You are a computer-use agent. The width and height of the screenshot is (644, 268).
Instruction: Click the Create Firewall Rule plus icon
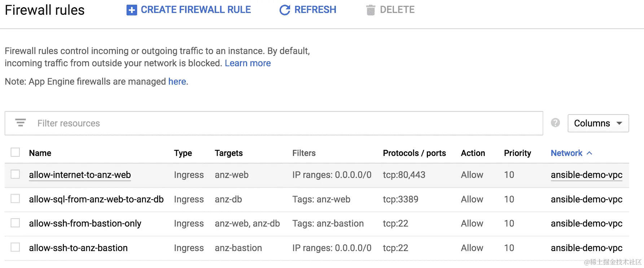point(132,10)
